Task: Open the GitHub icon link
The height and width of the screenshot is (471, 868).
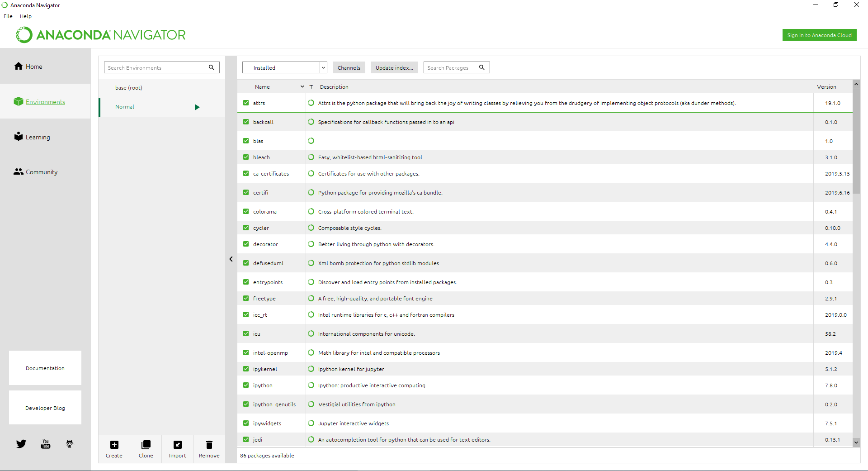Action: click(x=70, y=444)
